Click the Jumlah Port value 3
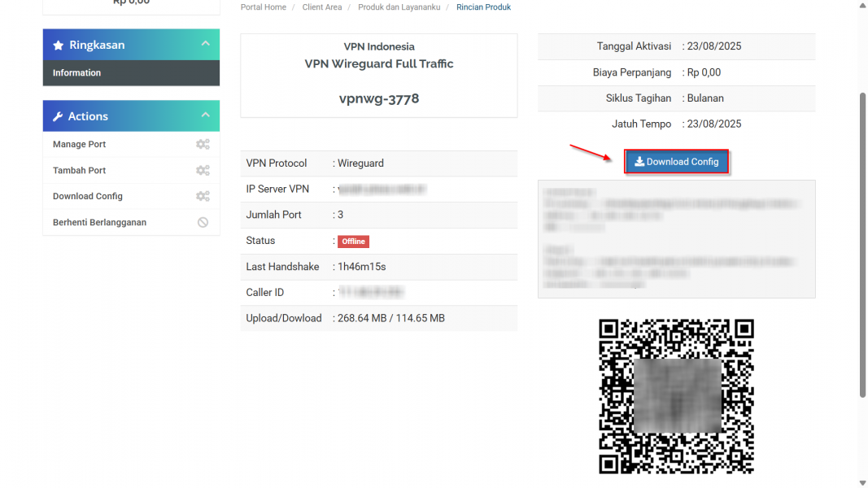This screenshot has width=868, height=488. point(340,215)
